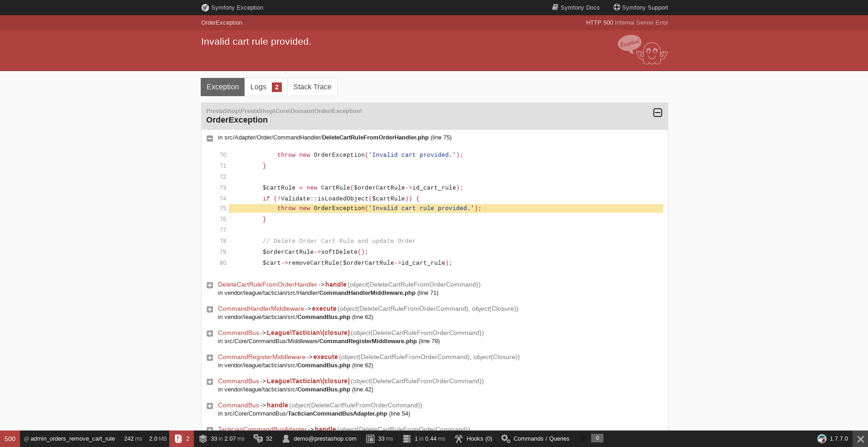Screen dimensions: 868x447
Task: Collapse the OrderException code block
Action: 657,113
